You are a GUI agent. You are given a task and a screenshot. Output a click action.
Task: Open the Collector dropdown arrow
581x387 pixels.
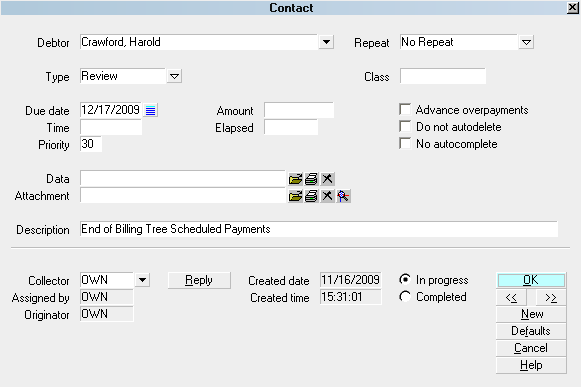click(x=142, y=280)
